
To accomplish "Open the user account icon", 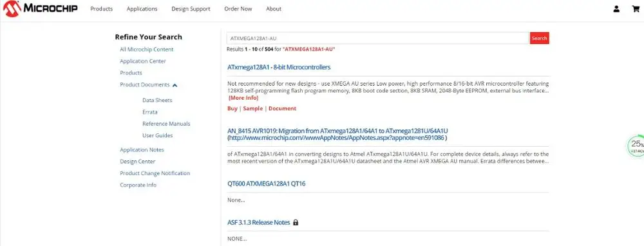I will coord(616,8).
